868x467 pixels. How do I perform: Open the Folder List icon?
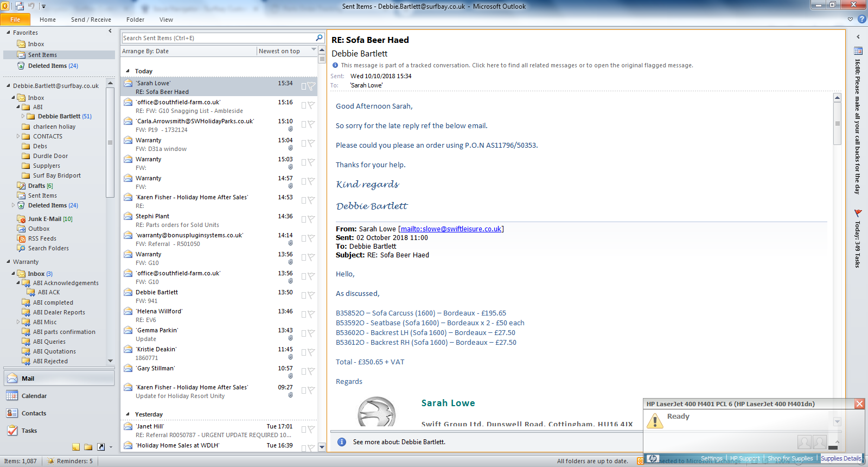pyautogui.click(x=88, y=447)
